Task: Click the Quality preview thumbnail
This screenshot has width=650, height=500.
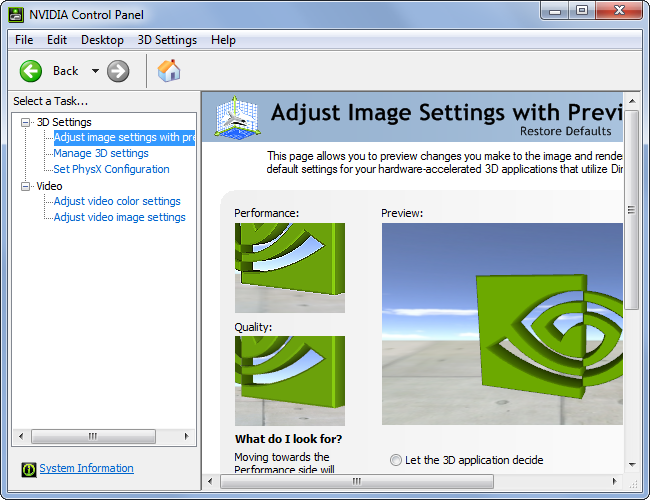Action: 290,381
